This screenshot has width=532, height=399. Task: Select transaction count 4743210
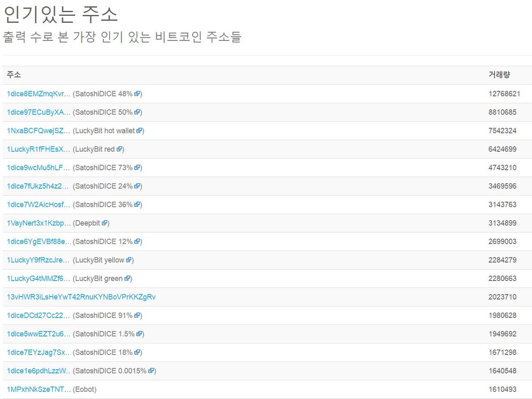pos(502,168)
